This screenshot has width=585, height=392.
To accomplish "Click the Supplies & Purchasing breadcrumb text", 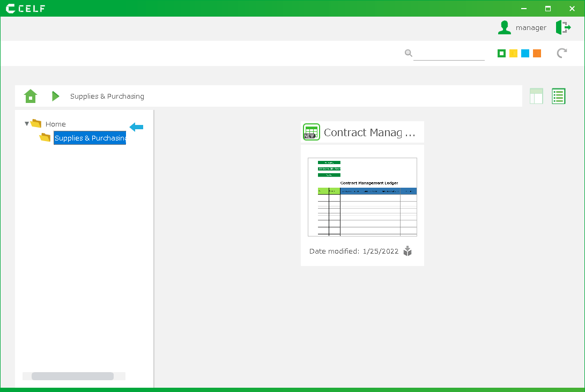I will 107,97.
